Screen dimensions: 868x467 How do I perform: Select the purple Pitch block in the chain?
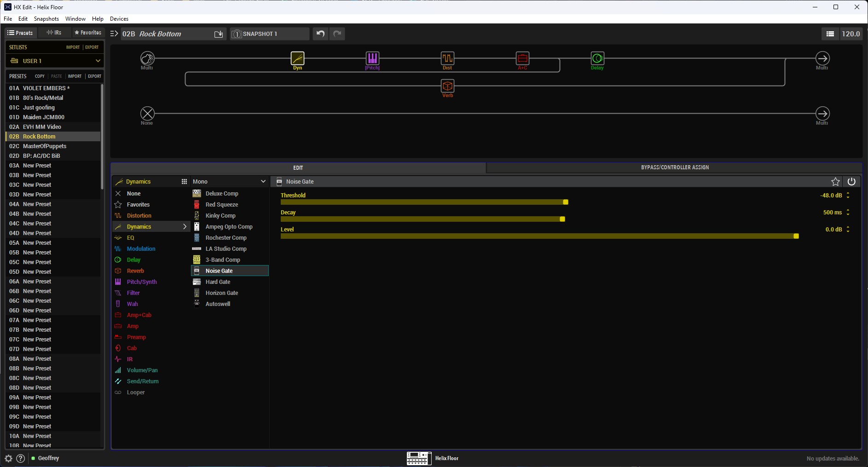(x=372, y=59)
